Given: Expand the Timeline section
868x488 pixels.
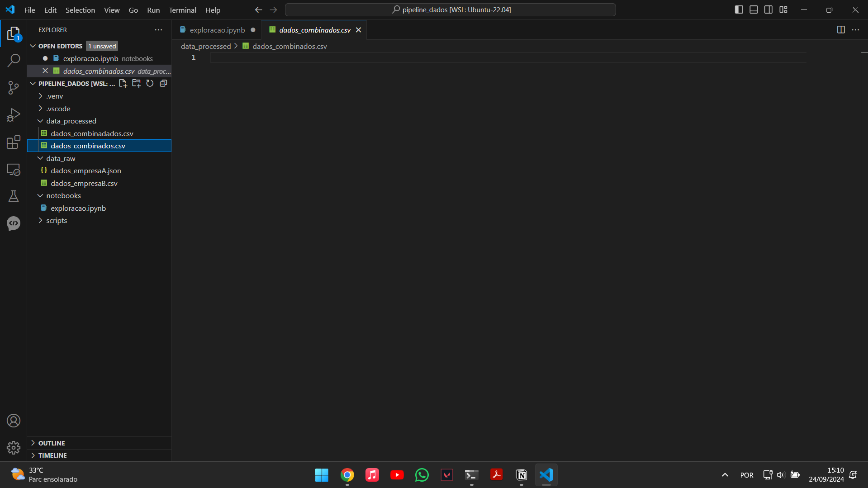Looking at the screenshot, I should (x=33, y=455).
